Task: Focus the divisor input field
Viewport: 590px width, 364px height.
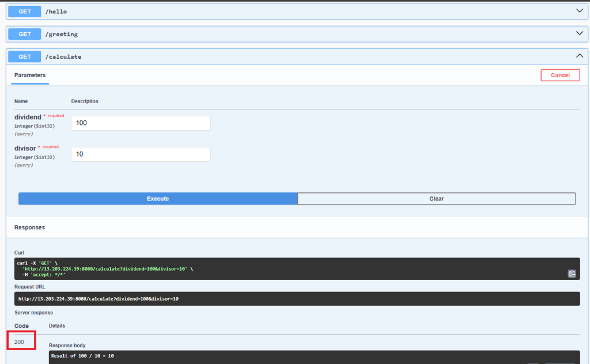Action: pyautogui.click(x=141, y=154)
